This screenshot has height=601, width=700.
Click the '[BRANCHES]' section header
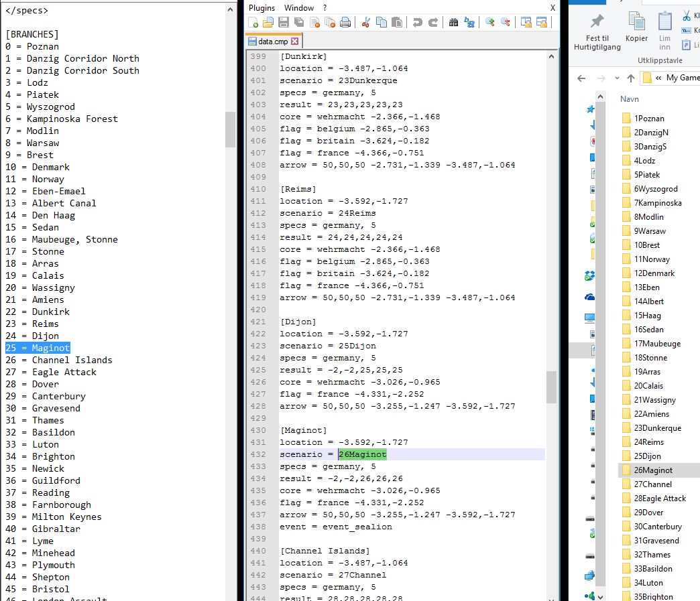(x=32, y=34)
